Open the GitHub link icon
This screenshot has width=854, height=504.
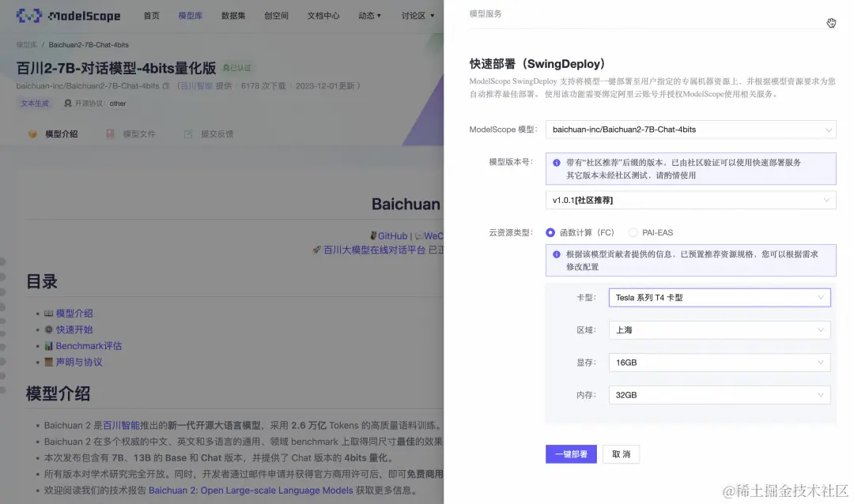point(372,235)
